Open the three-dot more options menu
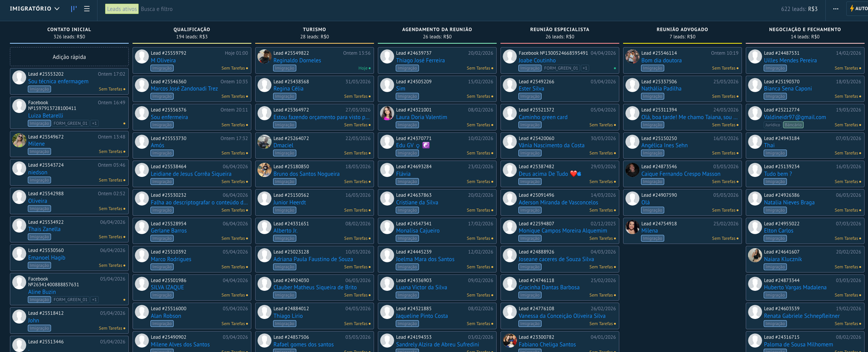 pos(835,9)
